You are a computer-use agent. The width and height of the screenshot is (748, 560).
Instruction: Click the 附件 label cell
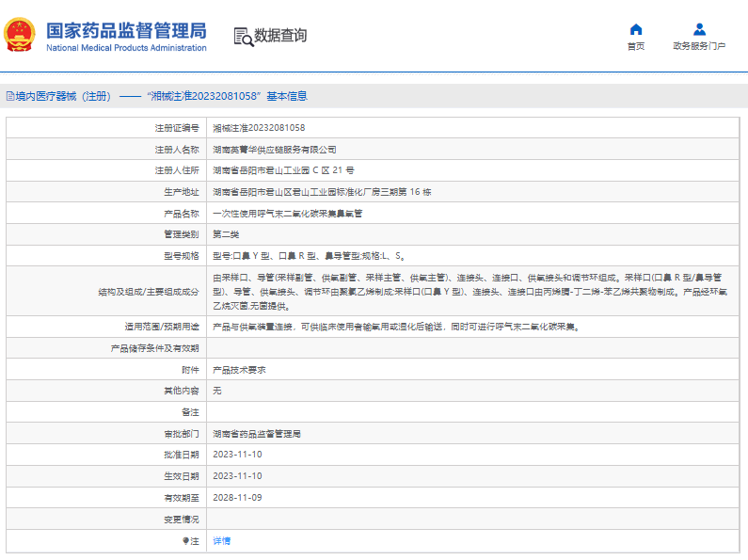(x=106, y=370)
